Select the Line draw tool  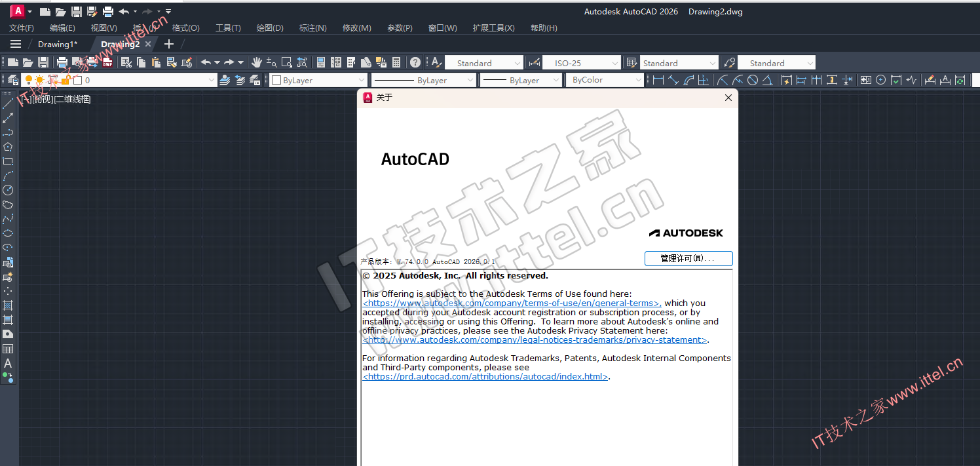tap(8, 104)
